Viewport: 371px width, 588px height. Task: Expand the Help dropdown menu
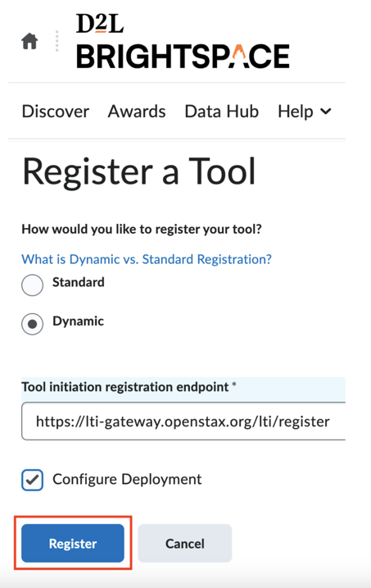click(x=305, y=112)
